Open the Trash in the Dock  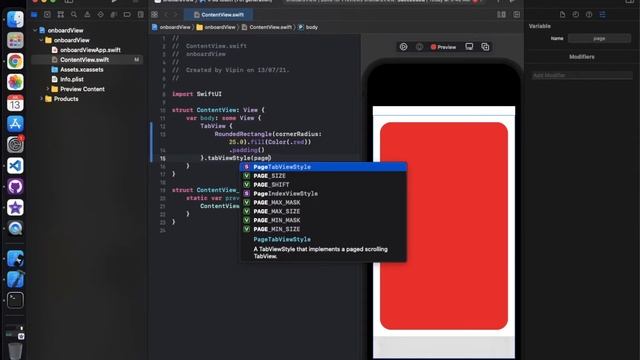click(15, 351)
